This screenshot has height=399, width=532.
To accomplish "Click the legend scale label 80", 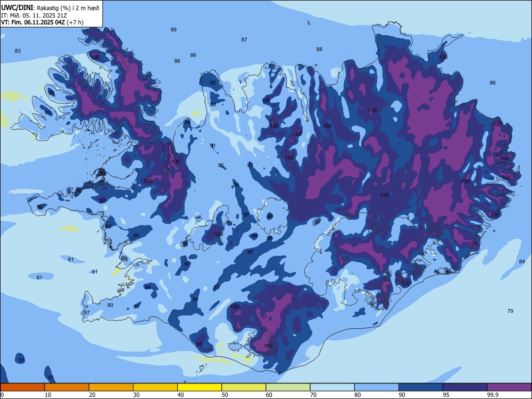I will (x=358, y=395).
